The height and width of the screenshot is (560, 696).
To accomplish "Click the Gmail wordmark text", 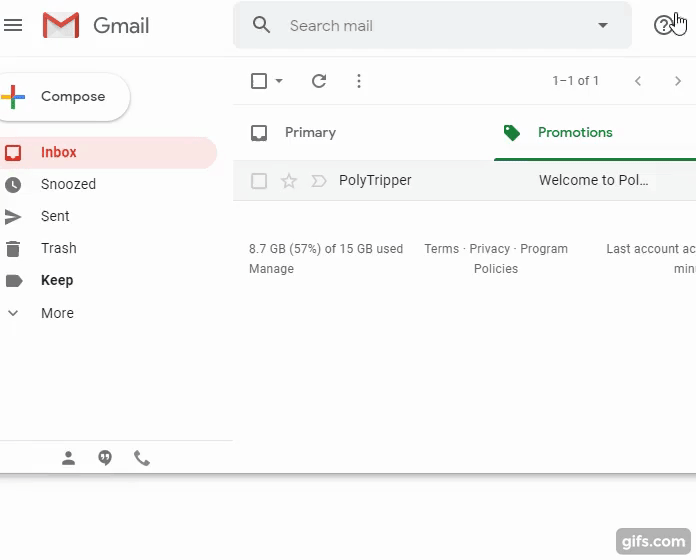I will click(x=121, y=26).
